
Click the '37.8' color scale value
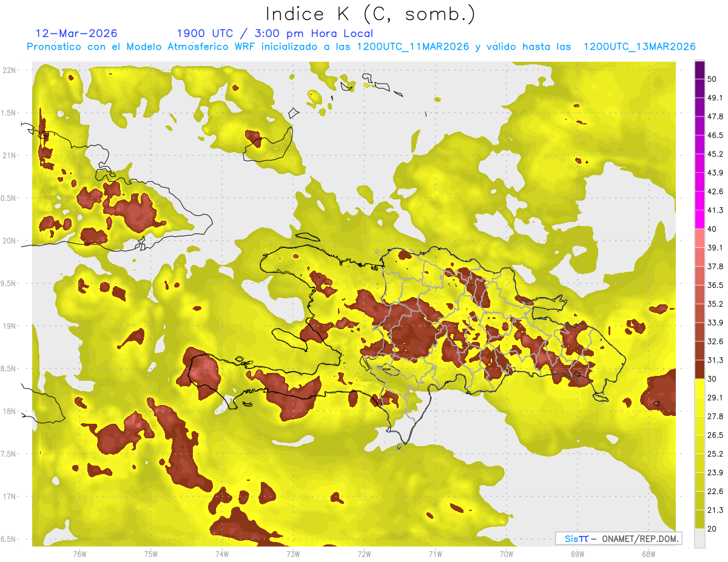pos(715,267)
